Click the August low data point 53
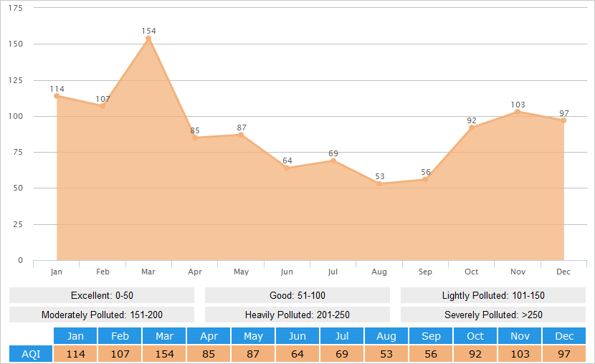Screen dimensions: 595x364 tap(379, 184)
